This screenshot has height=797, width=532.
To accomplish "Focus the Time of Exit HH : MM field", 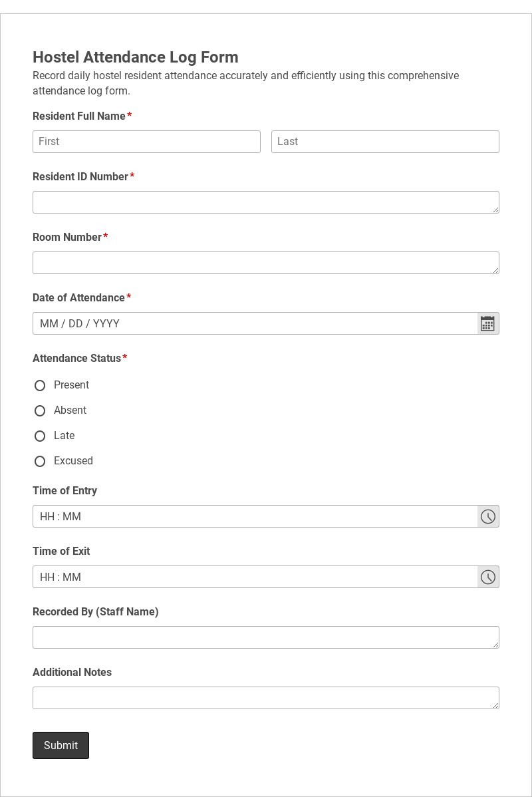I will [255, 577].
